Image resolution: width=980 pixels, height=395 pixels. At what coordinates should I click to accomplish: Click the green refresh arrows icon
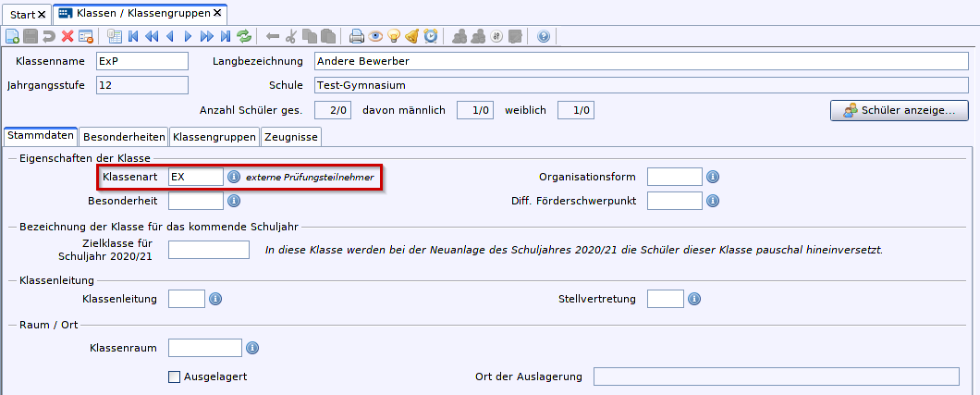244,36
